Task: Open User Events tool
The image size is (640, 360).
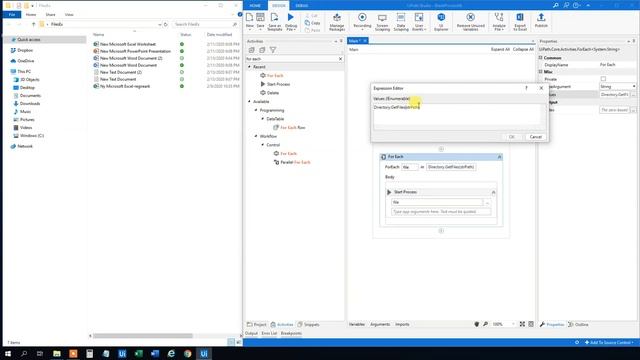Action: (419, 22)
